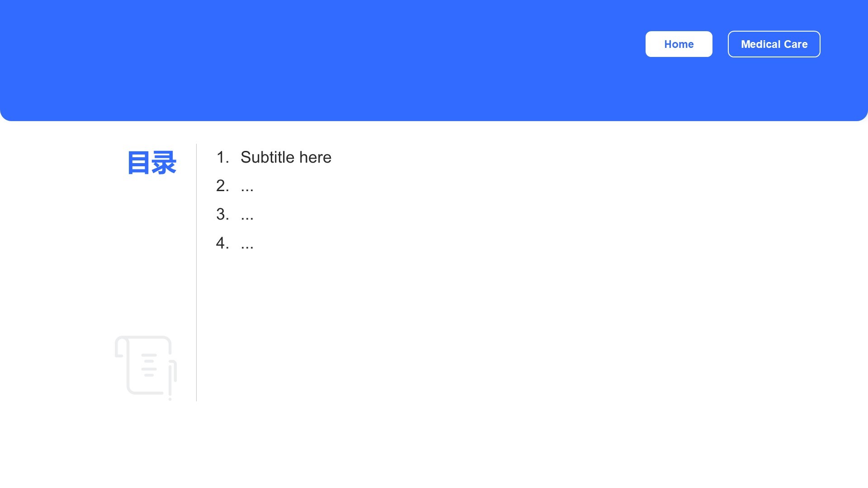This screenshot has height=488, width=868.
Task: Click the scroll document icon
Action: pos(146,367)
